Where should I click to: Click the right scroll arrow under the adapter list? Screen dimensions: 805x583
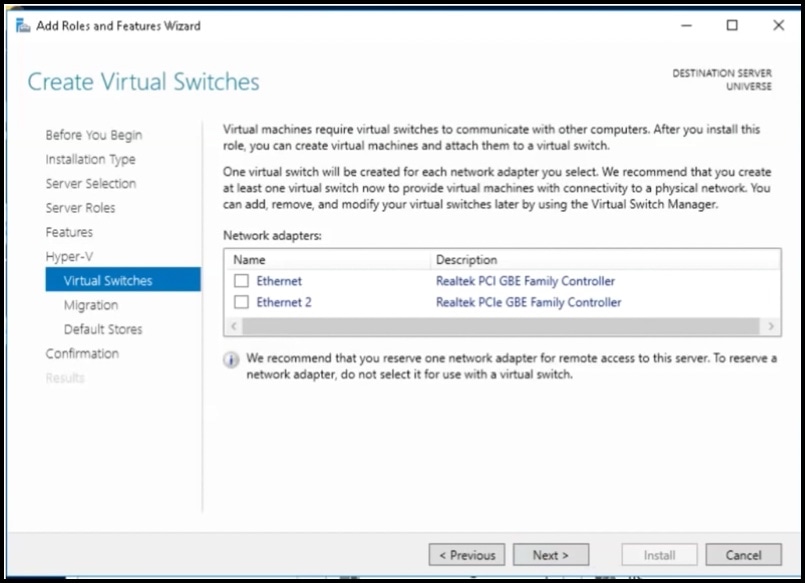coord(770,326)
